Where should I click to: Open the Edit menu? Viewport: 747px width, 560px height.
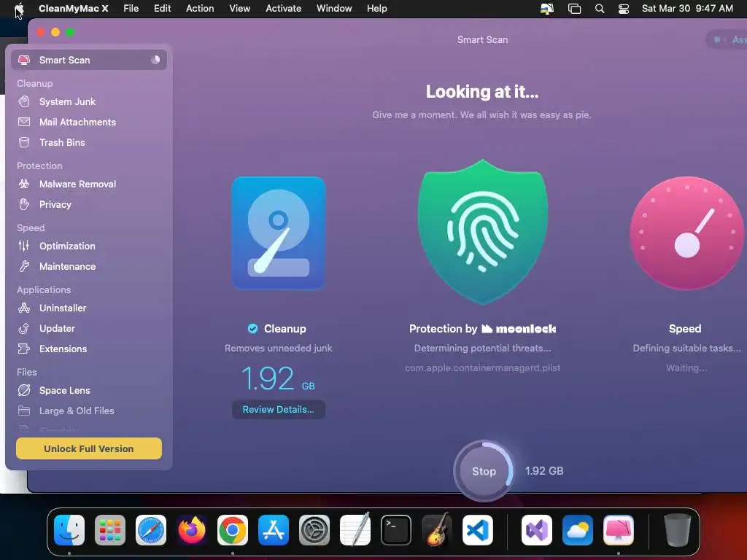click(162, 9)
